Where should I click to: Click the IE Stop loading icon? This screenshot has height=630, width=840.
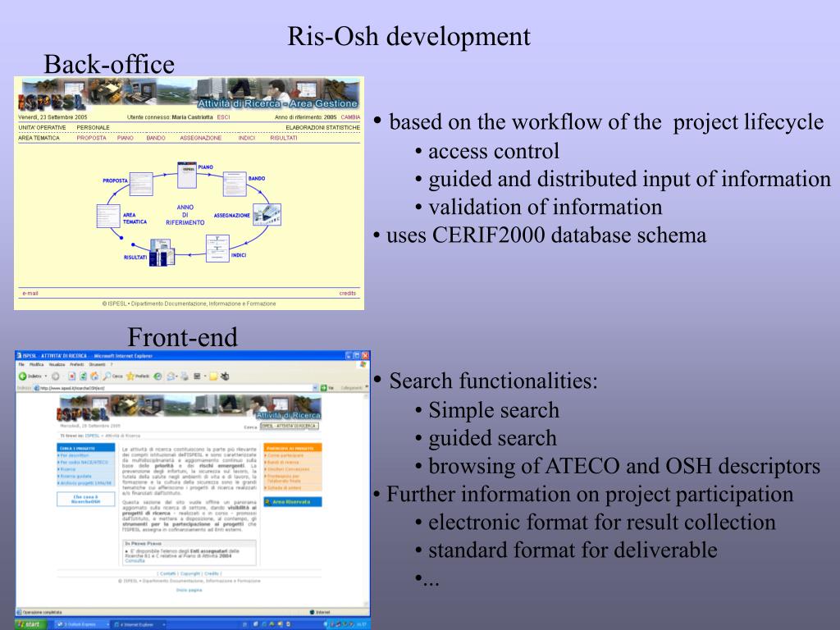72,377
